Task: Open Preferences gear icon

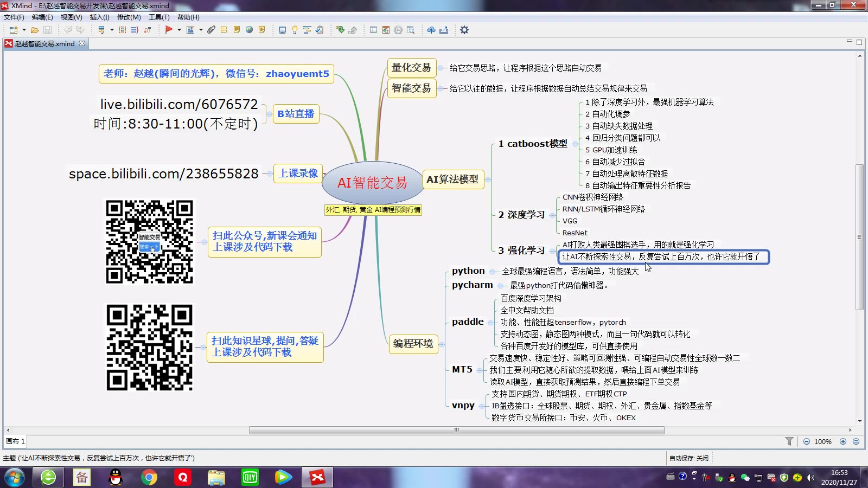Action: [464, 30]
